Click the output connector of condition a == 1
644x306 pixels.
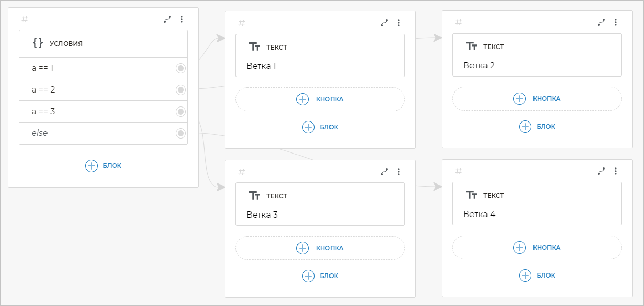pyautogui.click(x=181, y=68)
